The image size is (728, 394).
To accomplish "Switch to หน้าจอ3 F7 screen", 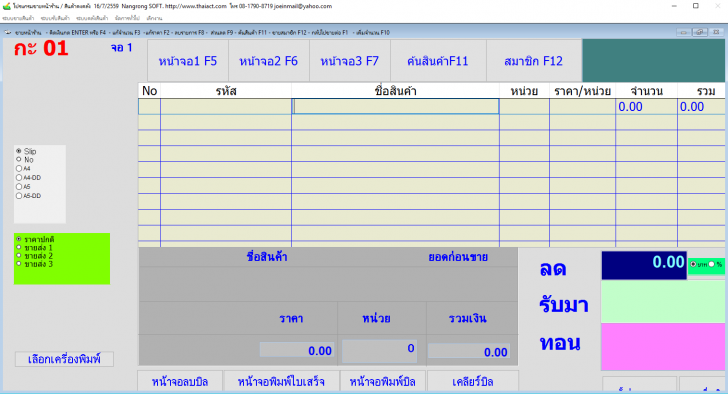I will 350,61.
